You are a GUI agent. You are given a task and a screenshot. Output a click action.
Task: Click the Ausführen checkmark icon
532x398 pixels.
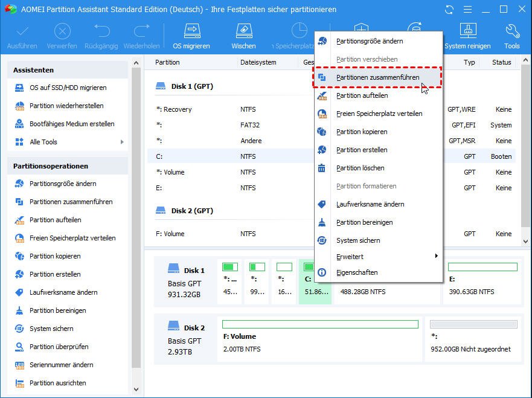22,31
